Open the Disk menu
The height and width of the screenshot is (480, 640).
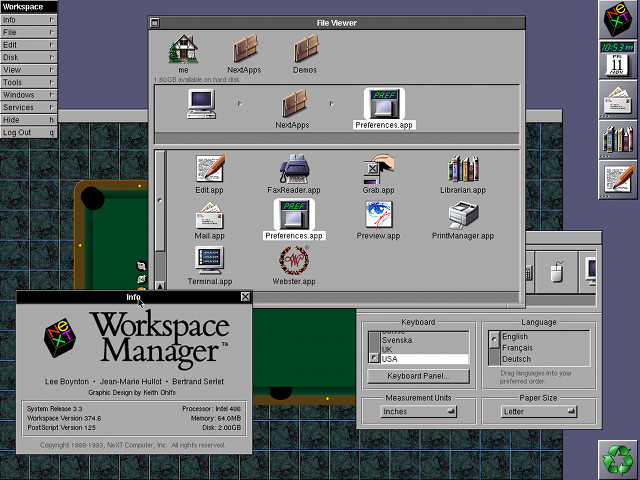click(x=29, y=57)
